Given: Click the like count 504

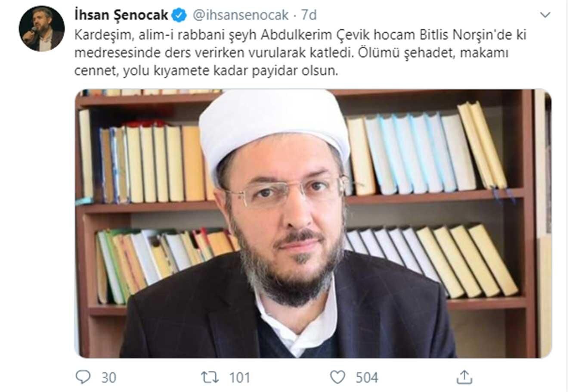Looking at the screenshot, I should point(367,378).
